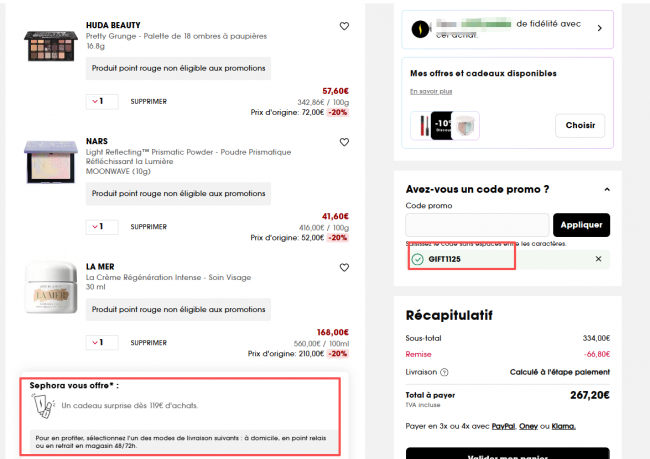Favorite the La Mer cream with the heart icon
Image resolution: width=650 pixels, height=459 pixels.
tap(344, 267)
